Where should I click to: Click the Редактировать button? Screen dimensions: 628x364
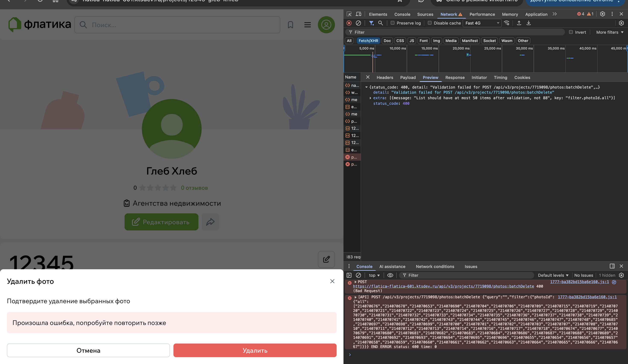point(161,222)
